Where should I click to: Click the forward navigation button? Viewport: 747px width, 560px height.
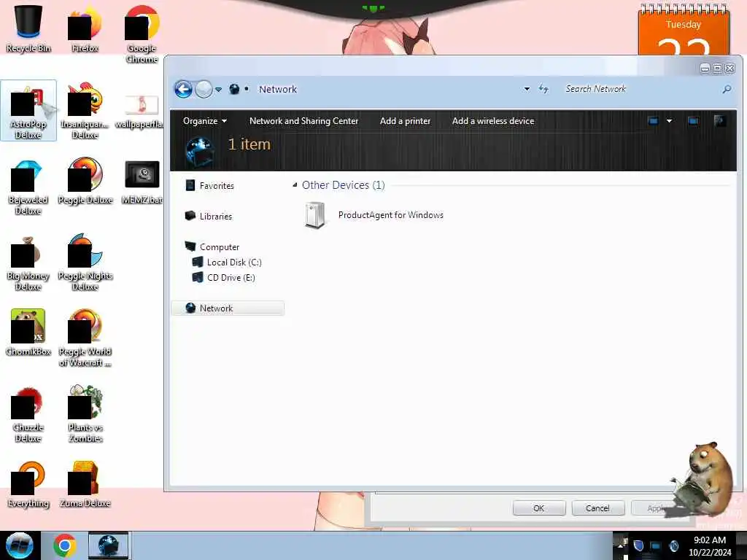point(204,89)
